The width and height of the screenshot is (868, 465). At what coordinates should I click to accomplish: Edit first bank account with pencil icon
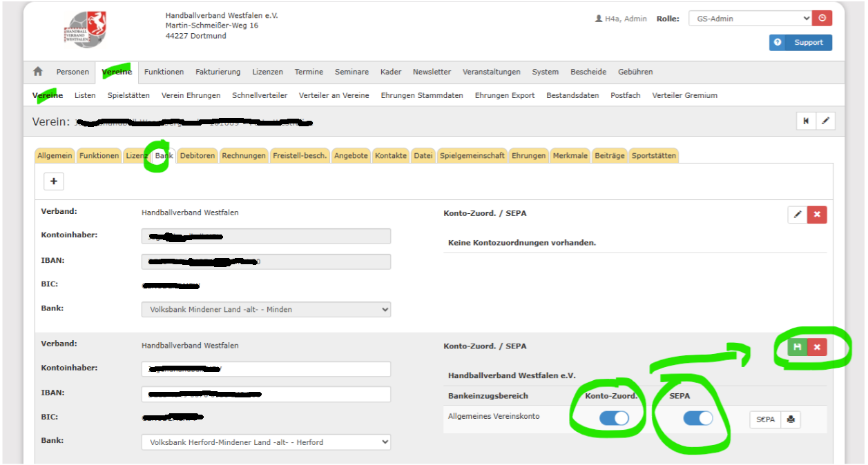(x=798, y=215)
